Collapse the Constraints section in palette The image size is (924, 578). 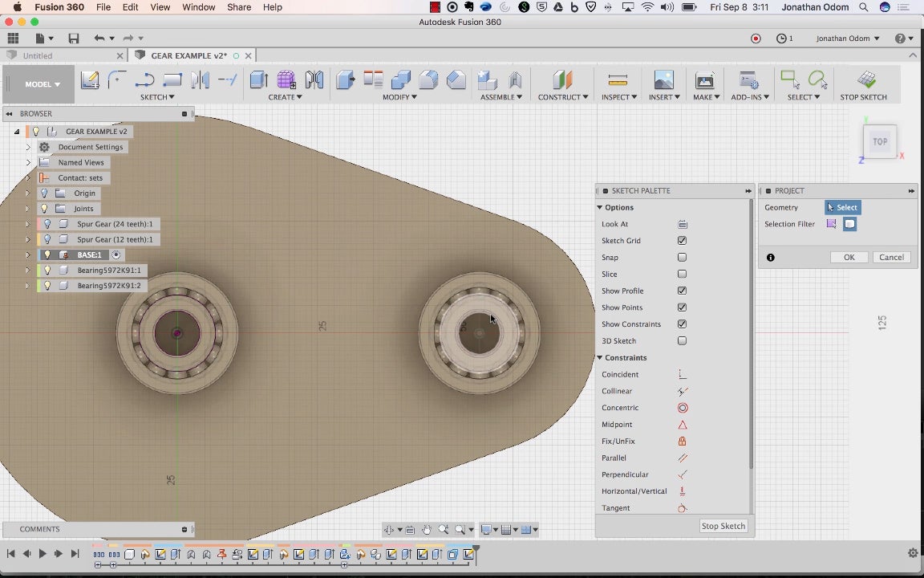point(600,358)
